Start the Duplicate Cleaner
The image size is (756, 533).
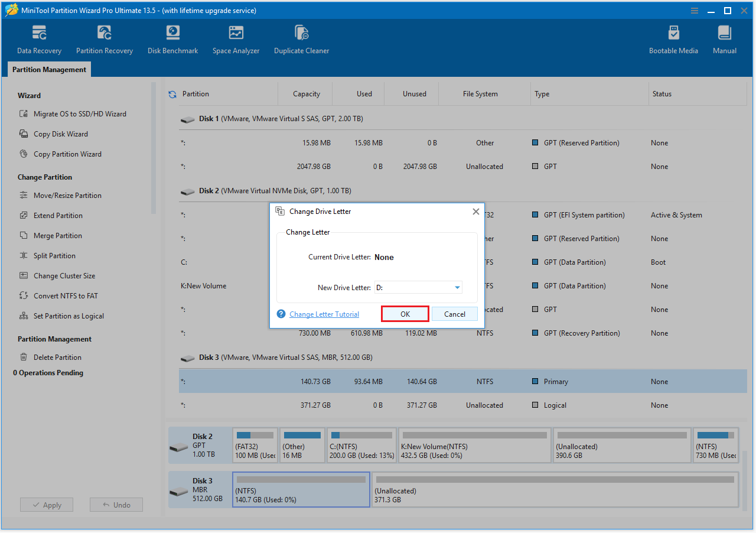(x=301, y=38)
